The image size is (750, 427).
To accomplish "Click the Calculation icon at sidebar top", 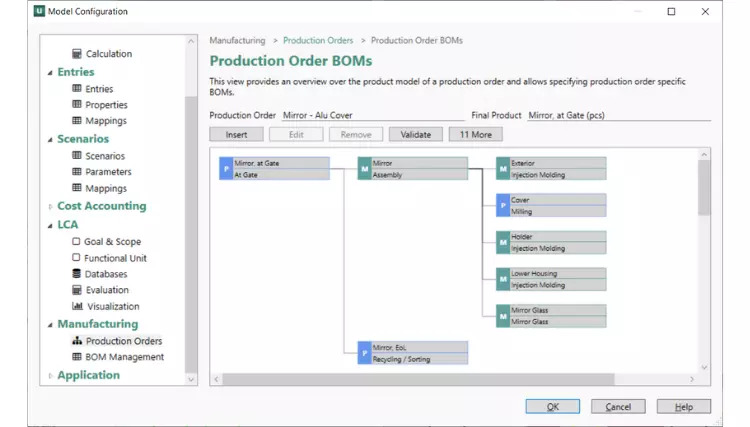I will click(77, 54).
